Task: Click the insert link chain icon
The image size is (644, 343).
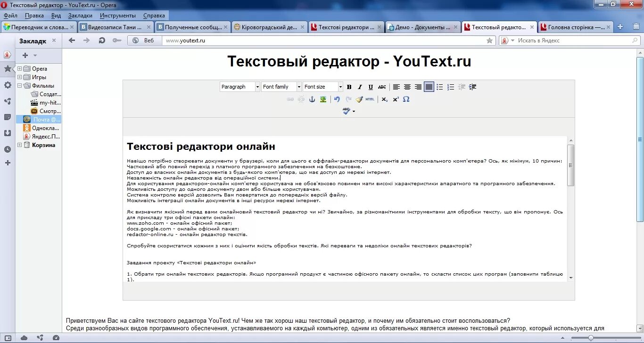Action: [290, 99]
